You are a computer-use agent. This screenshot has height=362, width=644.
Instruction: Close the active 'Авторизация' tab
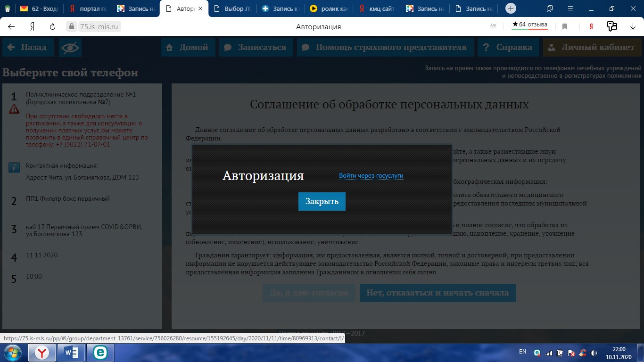tap(200, 8)
